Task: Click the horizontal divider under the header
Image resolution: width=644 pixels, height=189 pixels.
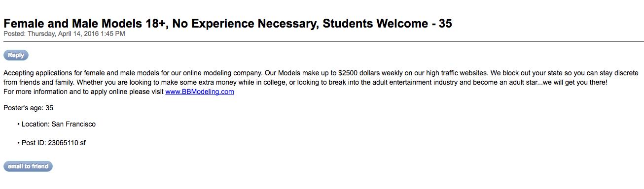Action: pos(322,42)
